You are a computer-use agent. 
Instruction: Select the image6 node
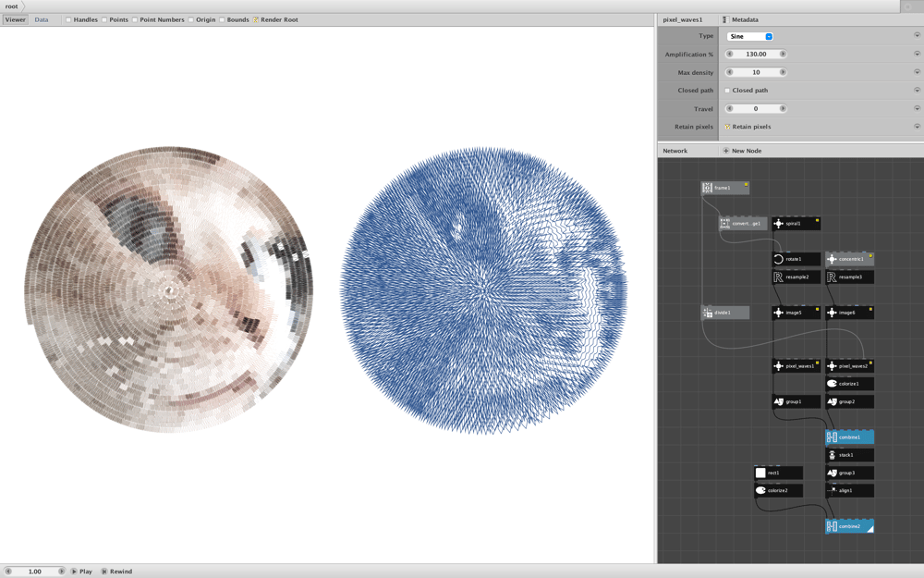[x=850, y=313]
